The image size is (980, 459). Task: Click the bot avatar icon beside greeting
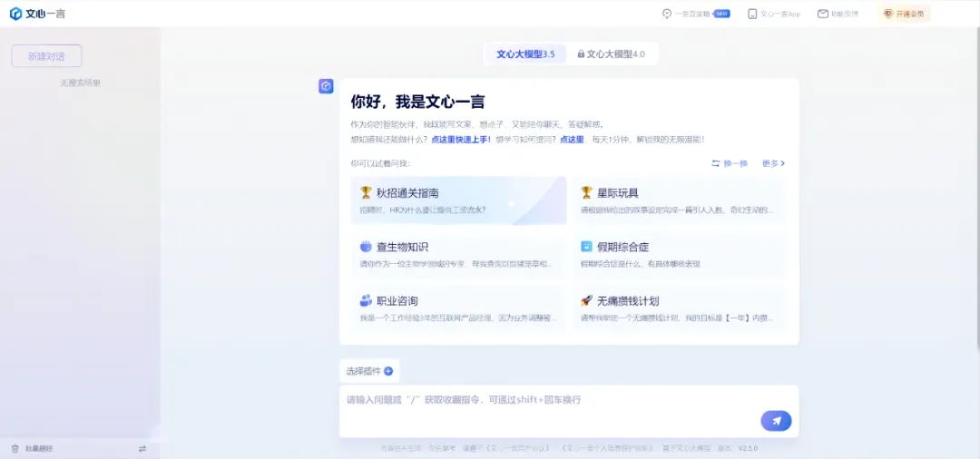click(326, 86)
